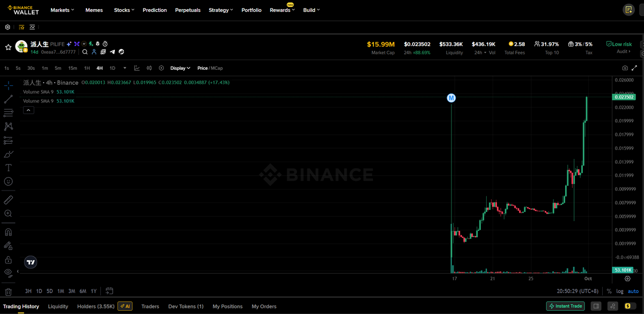Open more time intervals dropdown arrow

coord(125,68)
